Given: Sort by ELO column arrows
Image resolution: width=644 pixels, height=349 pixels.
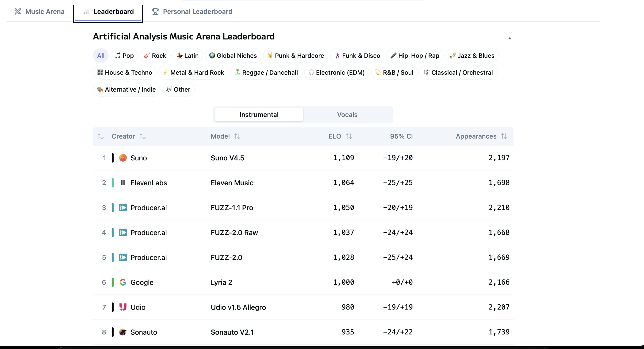Looking at the screenshot, I should [x=349, y=136].
